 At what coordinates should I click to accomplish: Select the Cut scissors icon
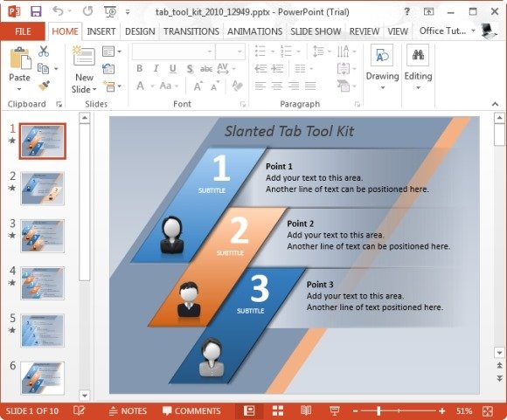pos(44,51)
